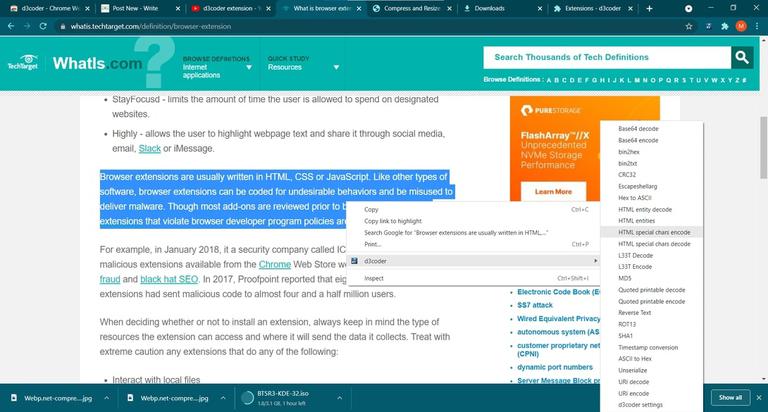Open SS7 attack sidebar link
The image size is (768, 412).
tap(534, 305)
